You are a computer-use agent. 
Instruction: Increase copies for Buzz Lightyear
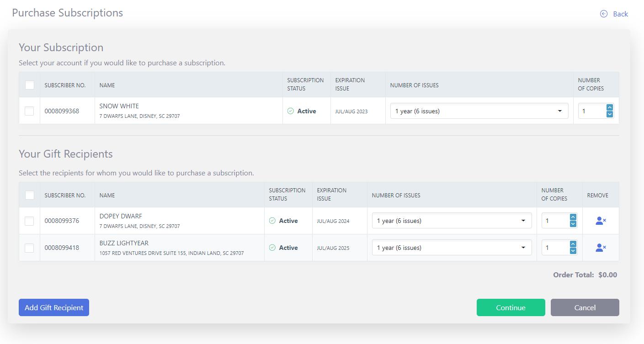coord(573,244)
